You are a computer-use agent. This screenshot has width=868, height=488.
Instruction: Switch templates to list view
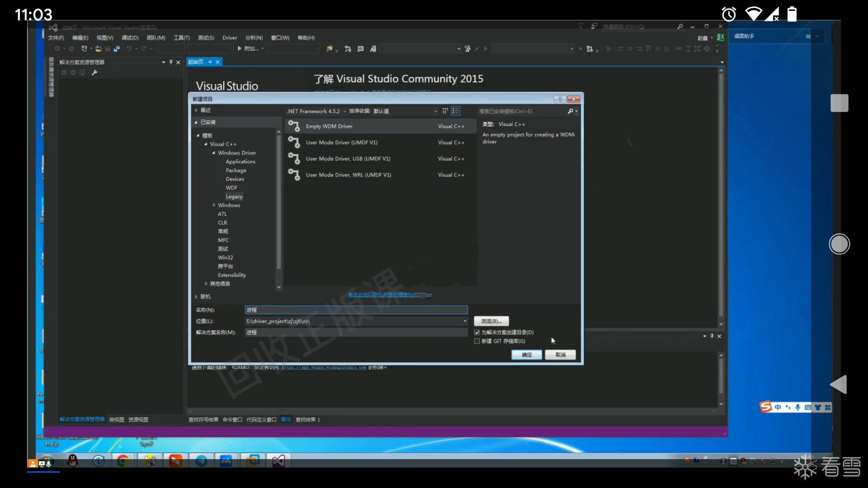456,111
